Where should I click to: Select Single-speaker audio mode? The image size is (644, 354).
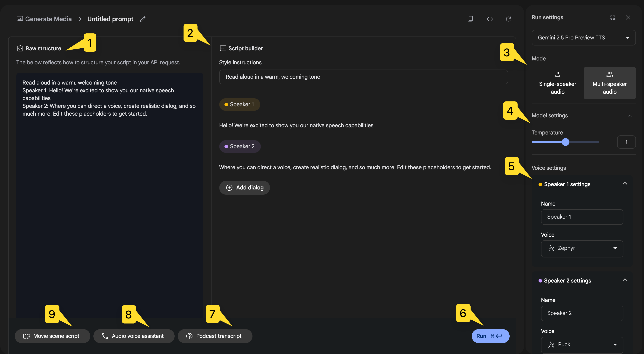[x=558, y=83]
